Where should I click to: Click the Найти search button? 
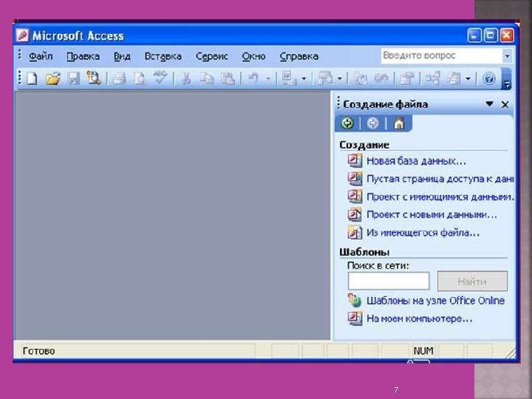[472, 281]
